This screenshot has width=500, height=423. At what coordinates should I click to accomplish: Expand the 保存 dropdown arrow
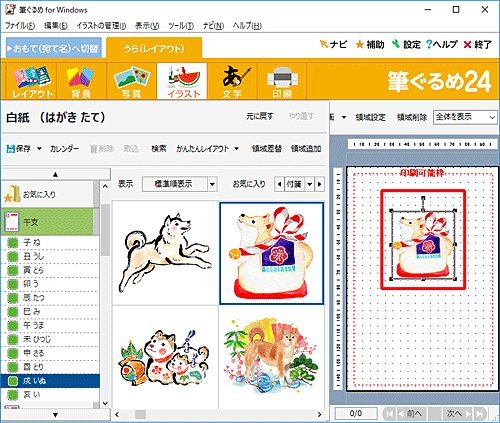click(39, 149)
